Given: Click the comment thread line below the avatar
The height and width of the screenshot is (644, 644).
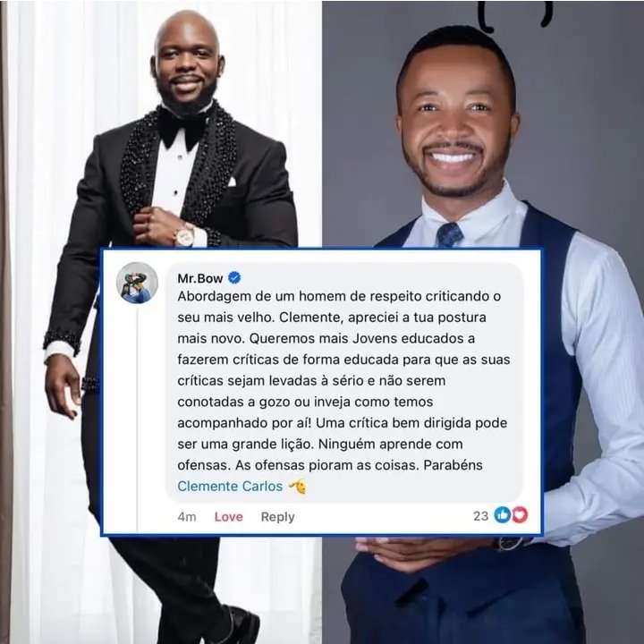Looking at the screenshot, I should (x=137, y=418).
